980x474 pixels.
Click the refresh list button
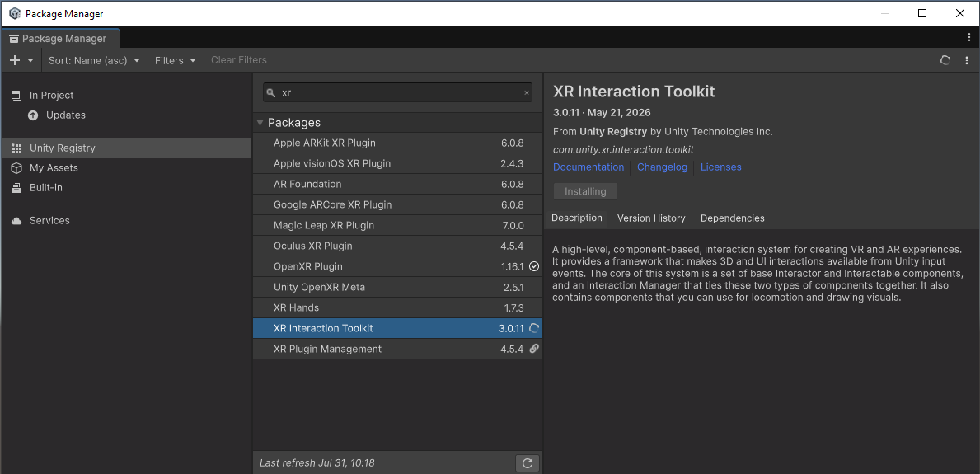pos(528,463)
